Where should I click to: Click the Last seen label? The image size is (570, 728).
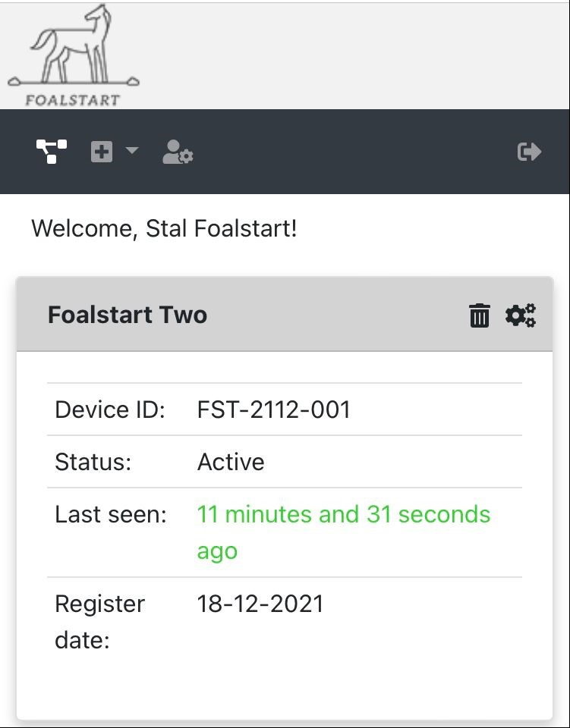[111, 514]
